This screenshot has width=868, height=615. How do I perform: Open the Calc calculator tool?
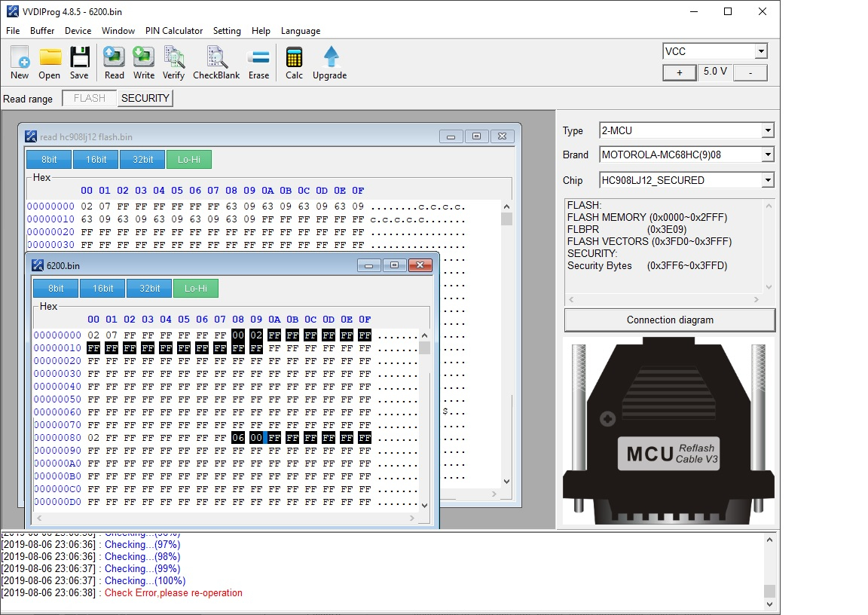pyautogui.click(x=294, y=58)
